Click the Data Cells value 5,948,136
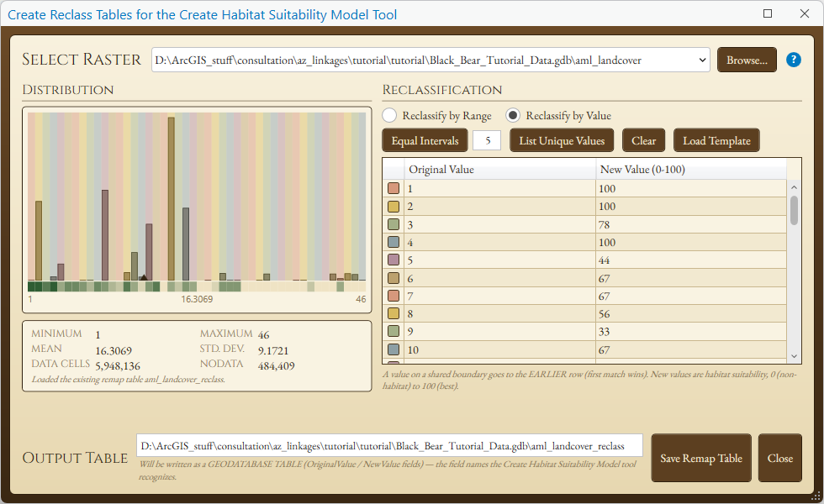Image resolution: width=824 pixels, height=504 pixels. (118, 366)
